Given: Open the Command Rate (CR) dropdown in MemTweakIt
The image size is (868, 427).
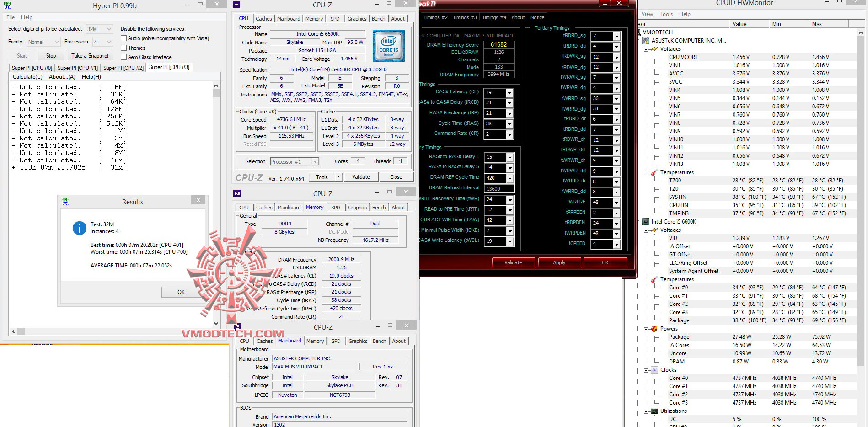Looking at the screenshot, I should point(509,134).
